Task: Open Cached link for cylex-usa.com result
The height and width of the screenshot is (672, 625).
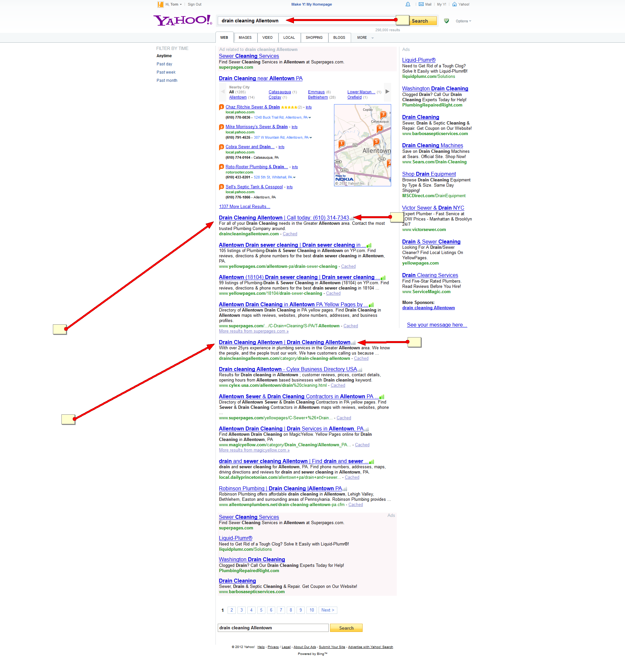Action: pyautogui.click(x=338, y=386)
